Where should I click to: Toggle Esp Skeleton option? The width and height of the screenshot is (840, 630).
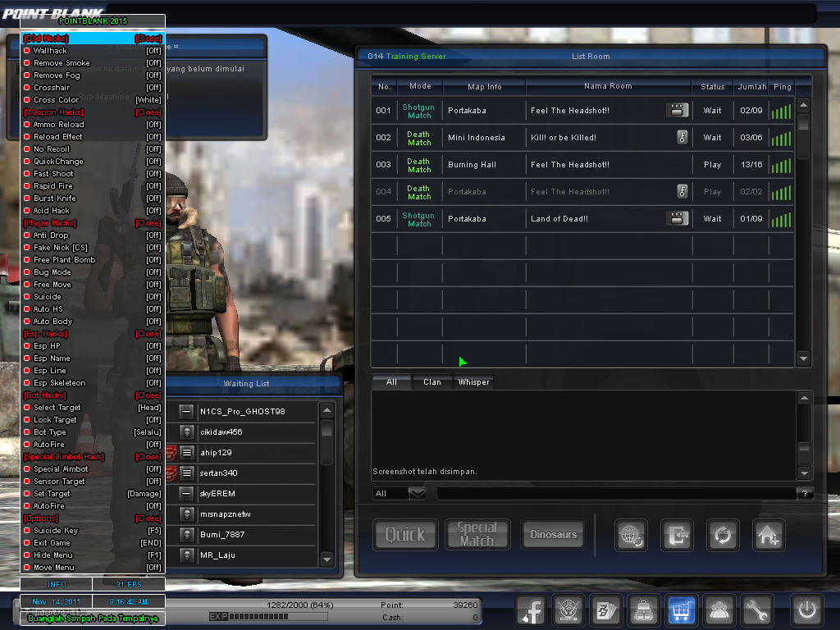point(93,383)
